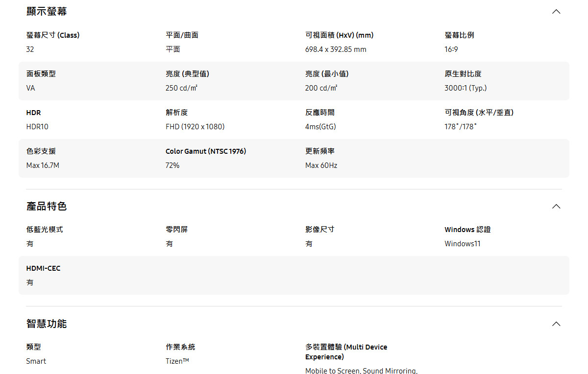Click the FHD (1920 x 1080) resolution value

[195, 126]
